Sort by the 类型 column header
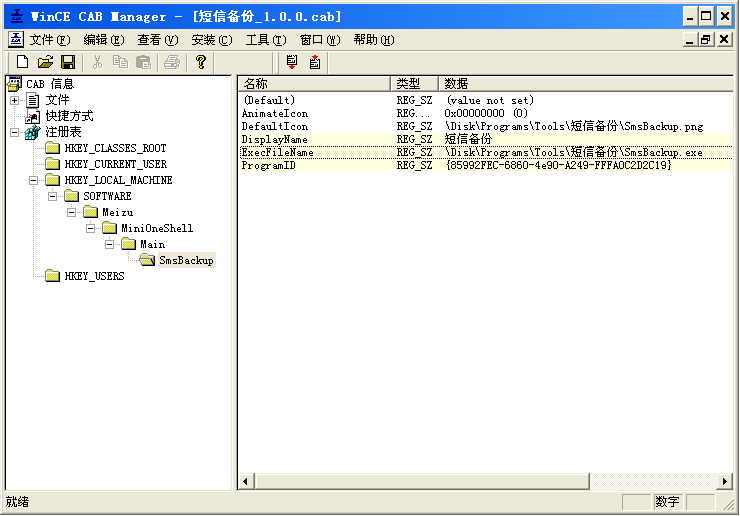This screenshot has height=516, width=740. tap(414, 84)
